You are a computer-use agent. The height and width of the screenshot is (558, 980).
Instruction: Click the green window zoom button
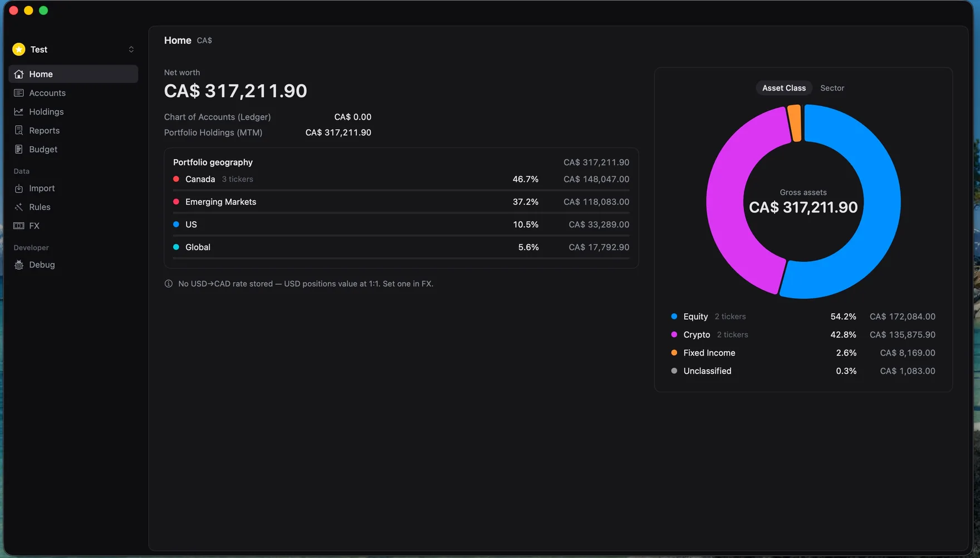point(43,11)
